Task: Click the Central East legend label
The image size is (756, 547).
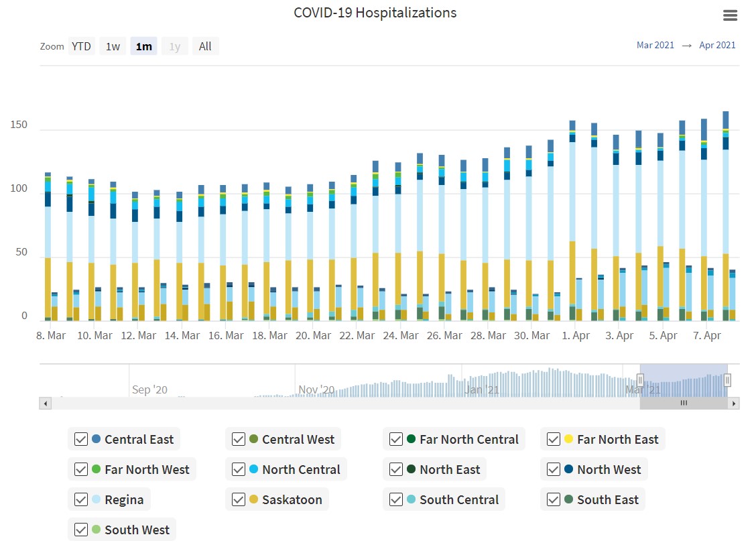Action: point(139,440)
